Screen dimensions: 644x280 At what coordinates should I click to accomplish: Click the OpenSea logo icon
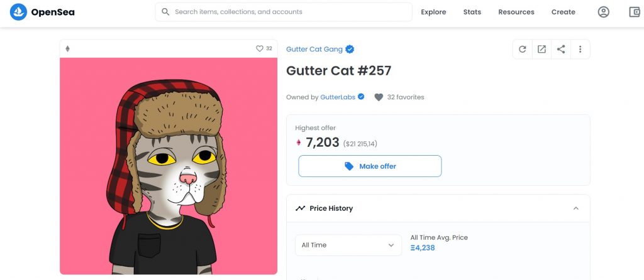18,13
